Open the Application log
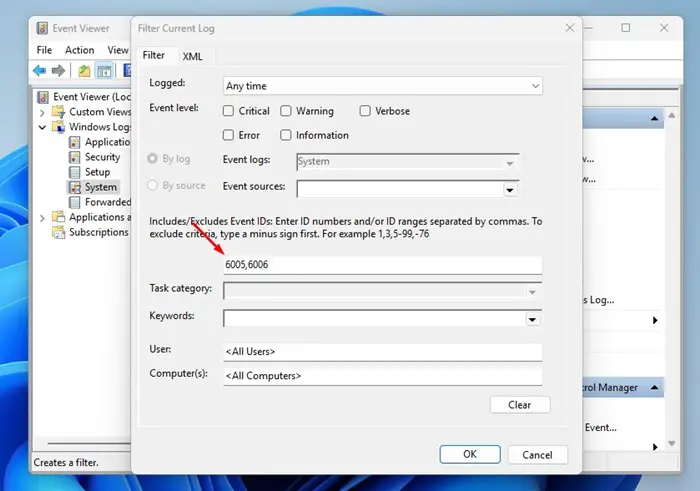Screen dimensions: 700x491 pyautogui.click(x=107, y=142)
